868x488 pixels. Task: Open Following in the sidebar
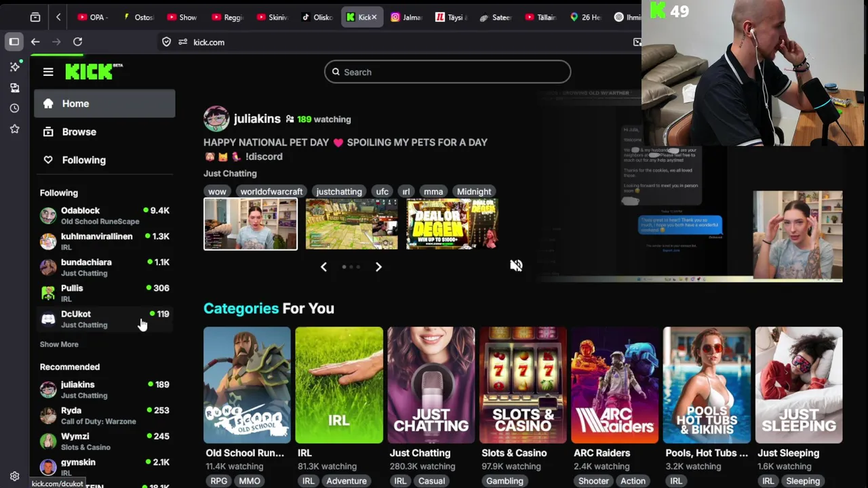104,160
